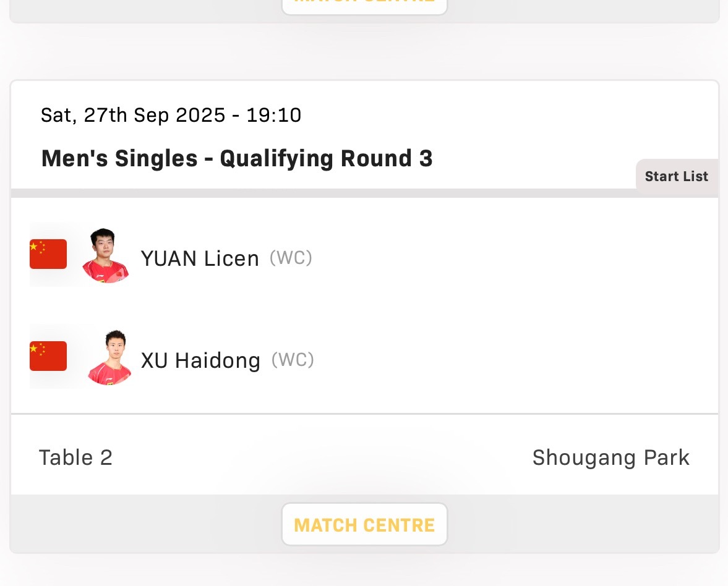Screen dimensions: 728x586
Task: Click the red shirt in XU Haidong's photo
Action: [109, 375]
